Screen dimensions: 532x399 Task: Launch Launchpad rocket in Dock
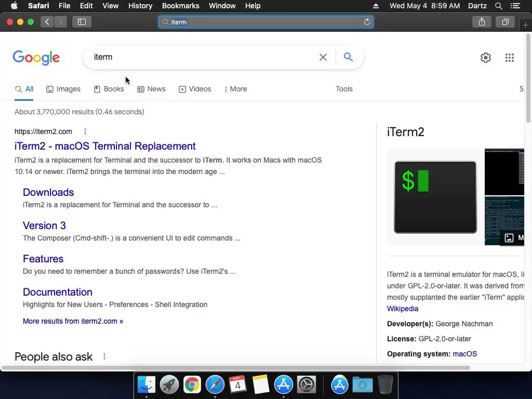coord(169,385)
